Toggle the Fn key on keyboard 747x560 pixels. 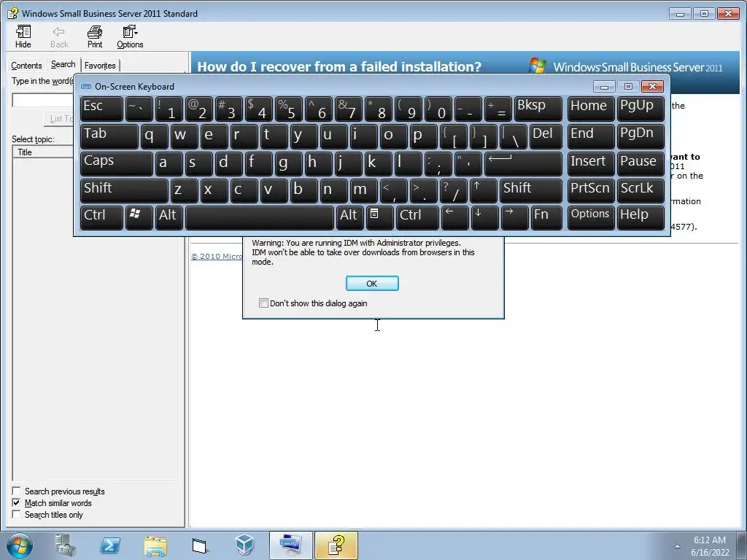[x=547, y=217]
